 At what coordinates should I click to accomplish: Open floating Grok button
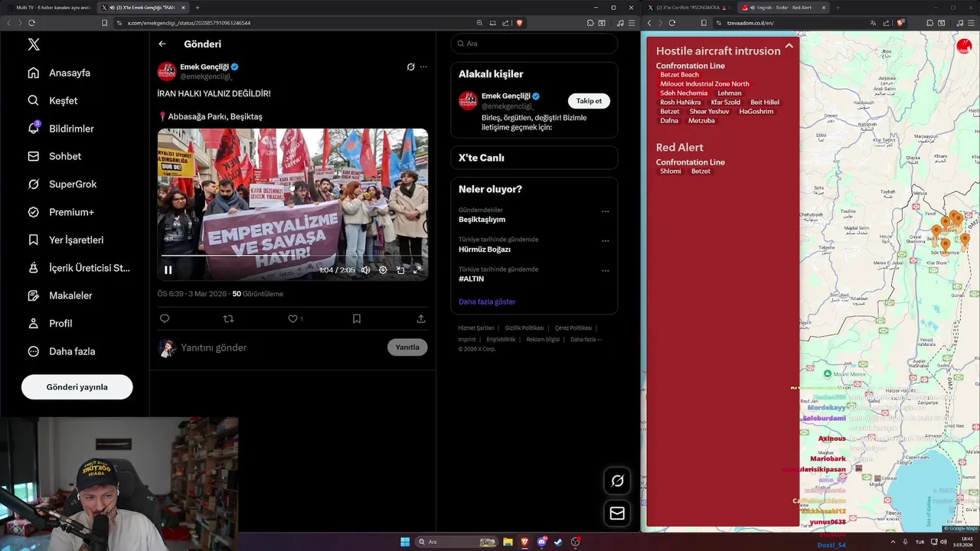(x=617, y=481)
